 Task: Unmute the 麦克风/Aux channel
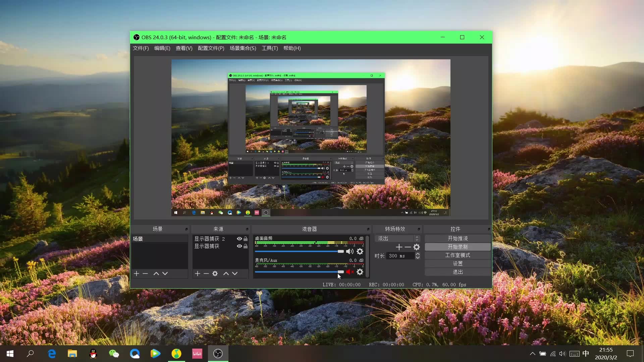coord(350,272)
